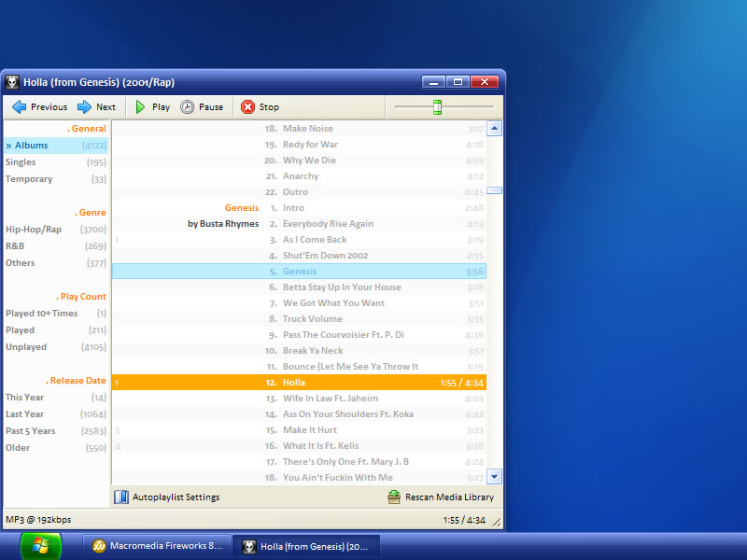The width and height of the screenshot is (747, 560).
Task: Click the Pause clock icon
Action: (188, 107)
